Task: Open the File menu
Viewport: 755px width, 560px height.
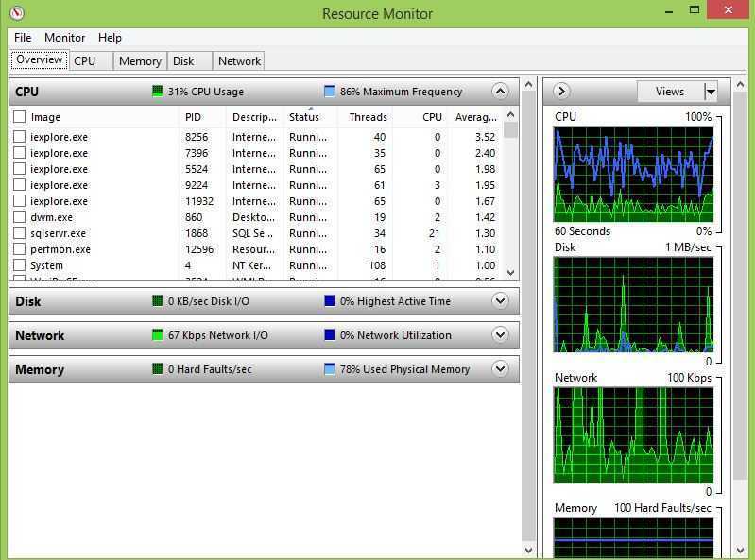Action: (x=23, y=38)
